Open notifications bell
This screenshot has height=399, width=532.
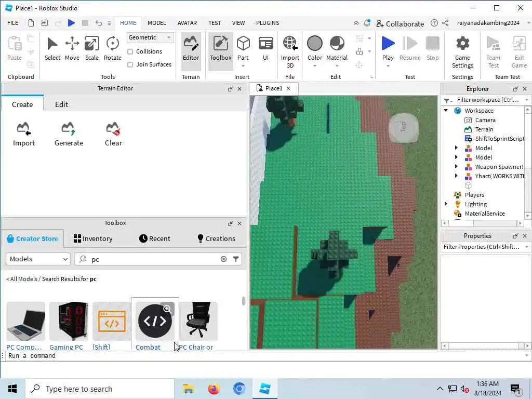tap(367, 23)
